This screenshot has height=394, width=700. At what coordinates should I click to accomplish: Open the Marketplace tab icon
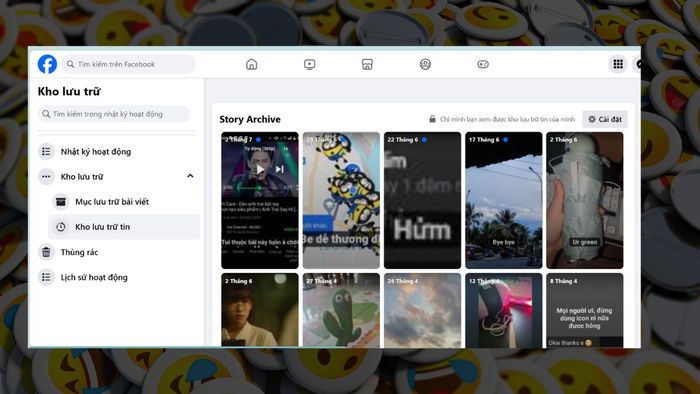point(367,64)
